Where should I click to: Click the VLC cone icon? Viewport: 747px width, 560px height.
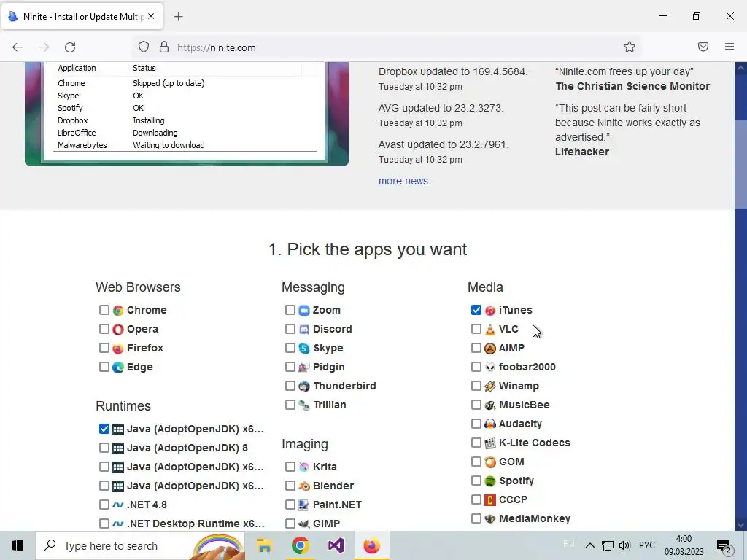coord(490,329)
